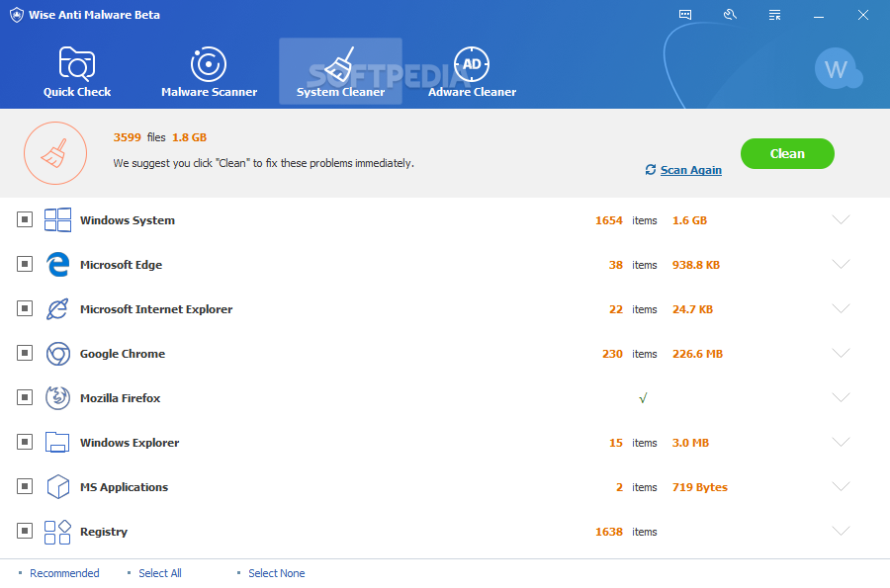
Task: Toggle the Google Chrome checkbox
Action: click(x=25, y=353)
